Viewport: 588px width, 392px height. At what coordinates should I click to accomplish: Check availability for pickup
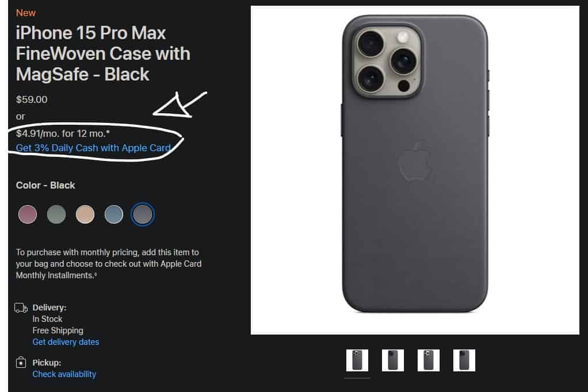click(64, 374)
